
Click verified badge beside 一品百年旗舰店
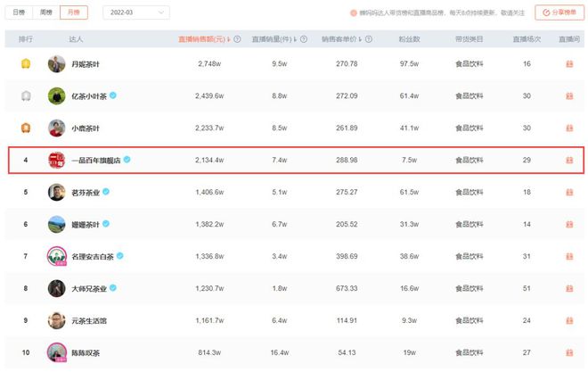127,160
